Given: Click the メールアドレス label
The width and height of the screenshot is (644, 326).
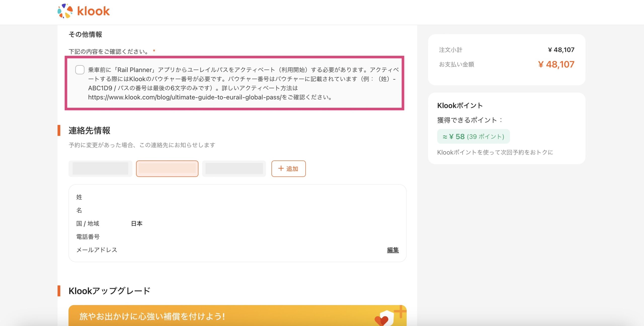Looking at the screenshot, I should 97,250.
